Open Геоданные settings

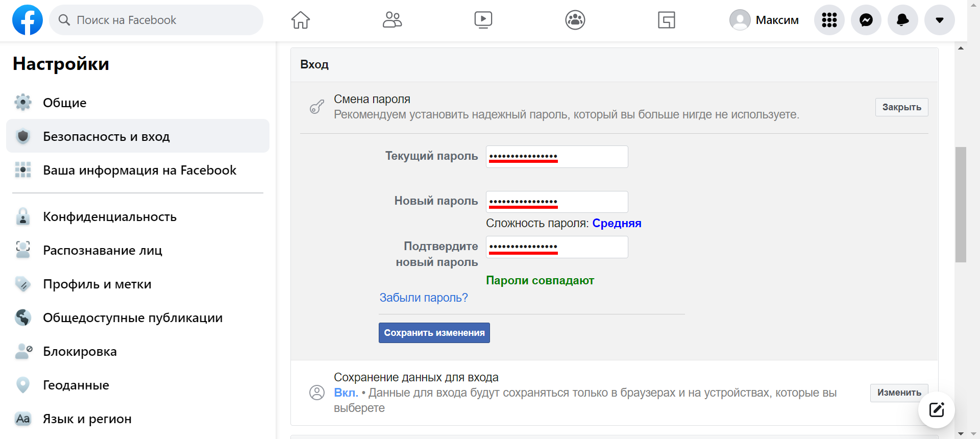click(138, 385)
